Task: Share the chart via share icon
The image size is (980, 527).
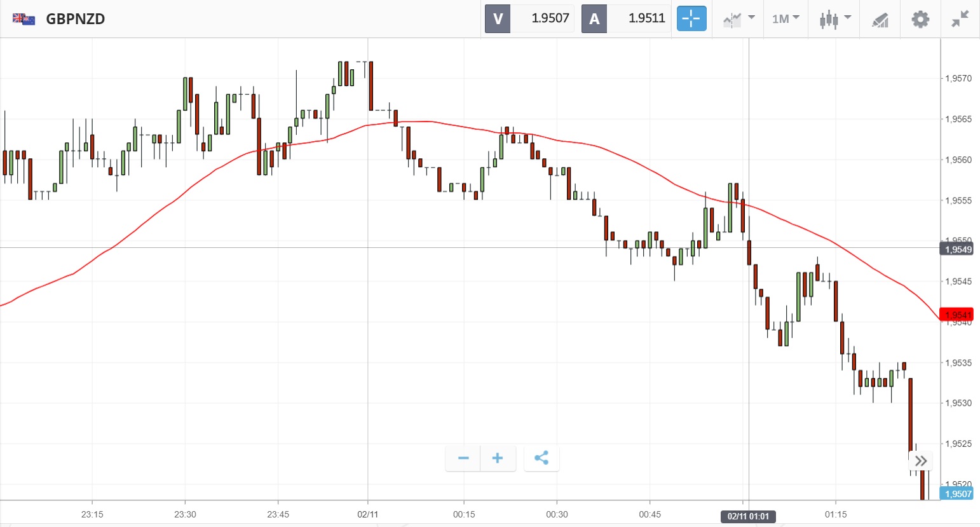Action: tap(541, 458)
